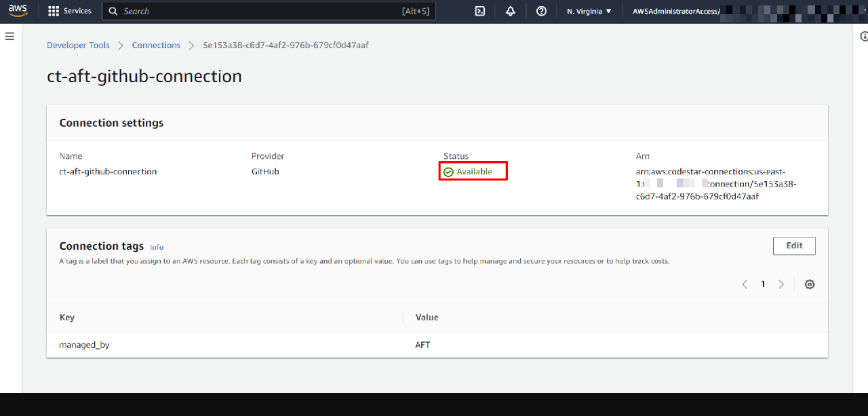Viewport: 868px width, 416px height.
Task: Go to next page of tags
Action: [781, 284]
